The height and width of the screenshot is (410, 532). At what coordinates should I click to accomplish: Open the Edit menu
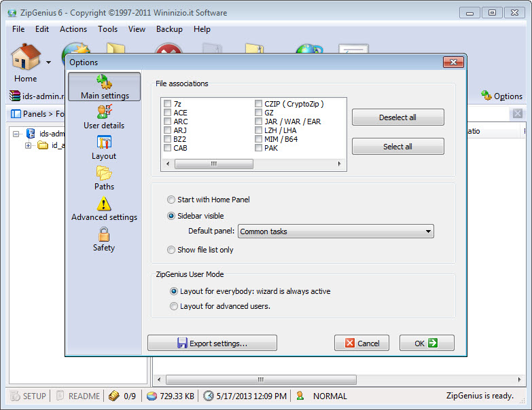[x=42, y=29]
